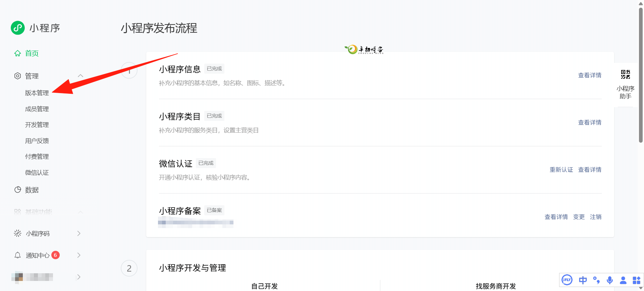The height and width of the screenshot is (291, 644).
Task: Click 重新认证 for 微信认证
Action: pyautogui.click(x=561, y=169)
